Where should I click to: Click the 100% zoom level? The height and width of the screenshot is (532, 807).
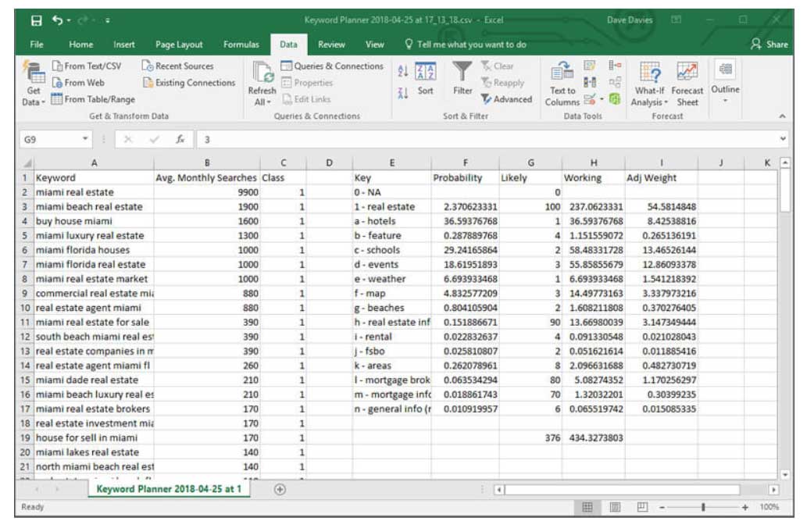[x=769, y=507]
